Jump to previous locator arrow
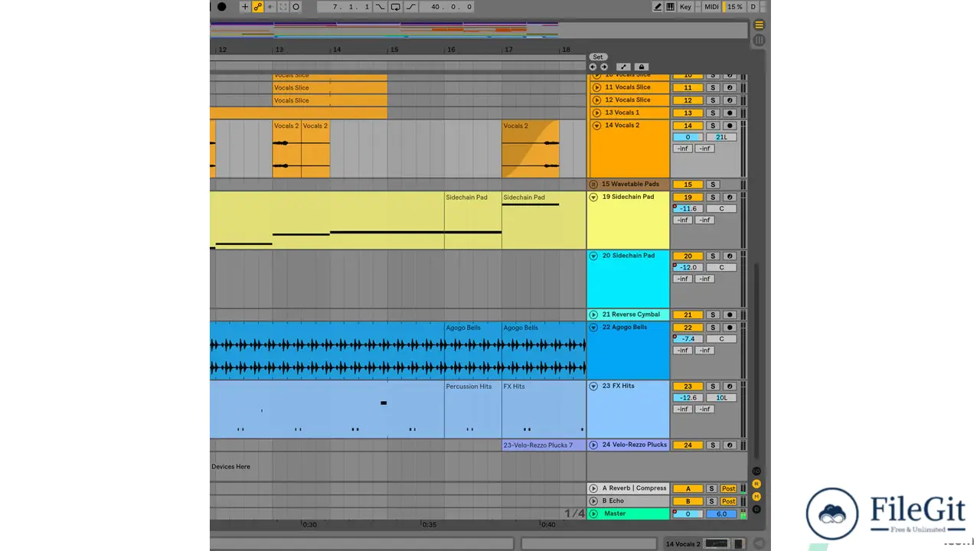The height and width of the screenshot is (551, 980). pos(593,67)
